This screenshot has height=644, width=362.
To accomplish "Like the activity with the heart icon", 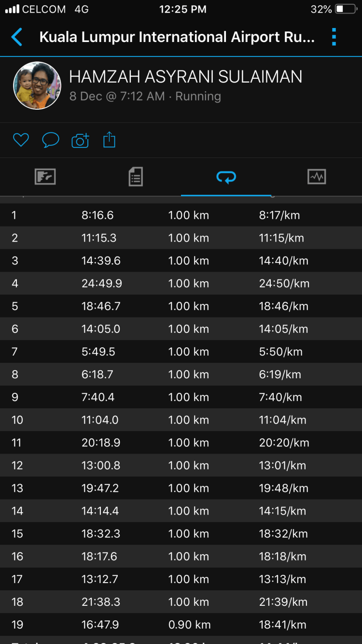I will tap(21, 140).
